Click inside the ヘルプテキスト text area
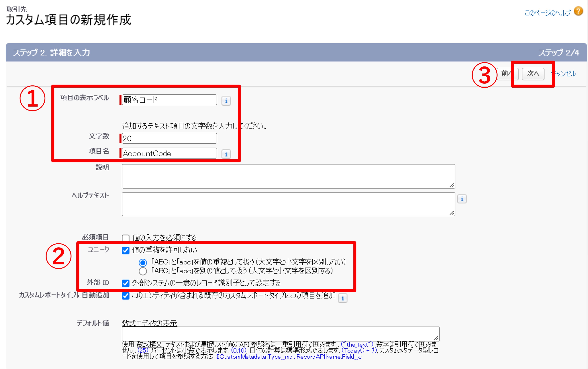The width and height of the screenshot is (588, 369). click(x=288, y=204)
